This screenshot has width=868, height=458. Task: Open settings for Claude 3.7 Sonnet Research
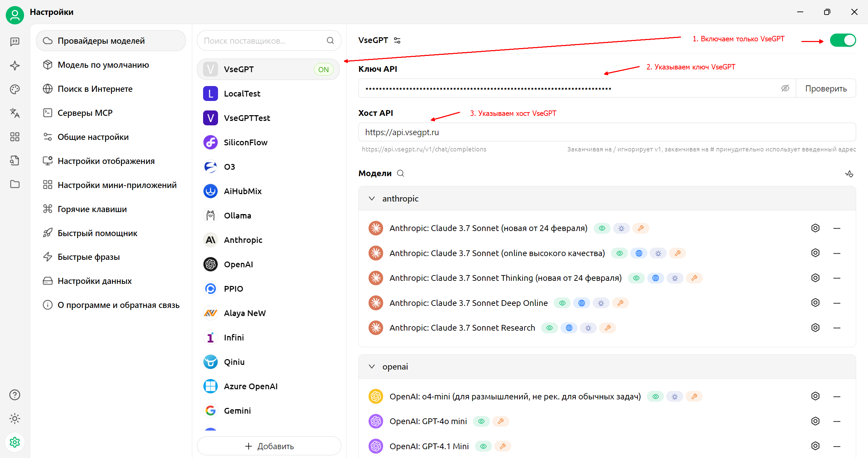pyautogui.click(x=815, y=328)
